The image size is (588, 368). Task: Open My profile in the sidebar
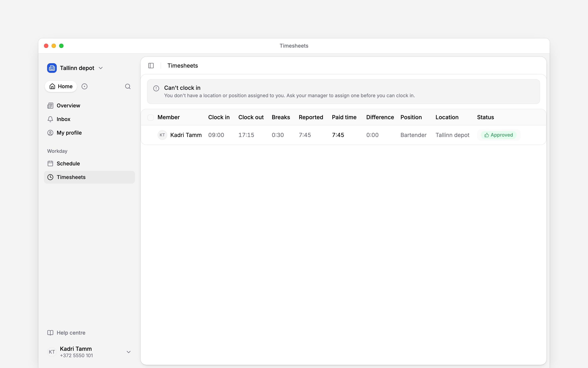(x=89, y=133)
